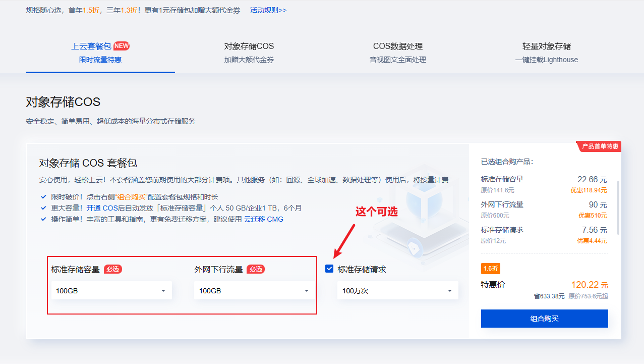Viewport: 644px width, 364px height.
Task: Click the 原价600元 original price text
Action: pos(495,216)
